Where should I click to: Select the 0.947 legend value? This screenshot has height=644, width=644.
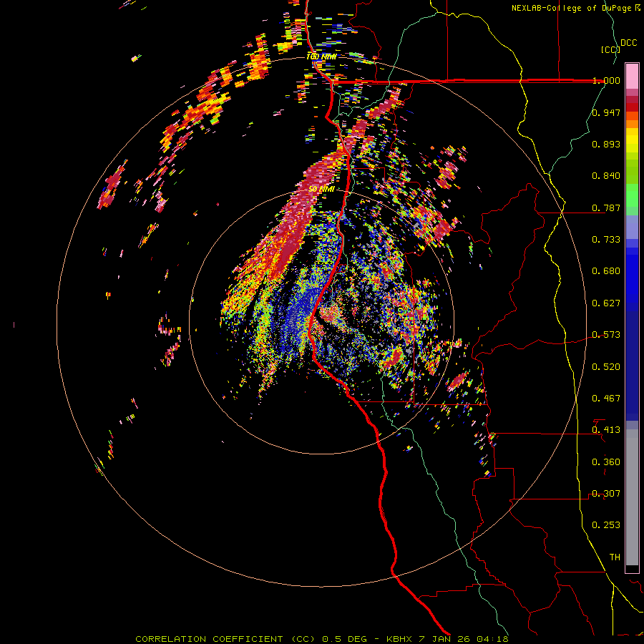click(606, 112)
